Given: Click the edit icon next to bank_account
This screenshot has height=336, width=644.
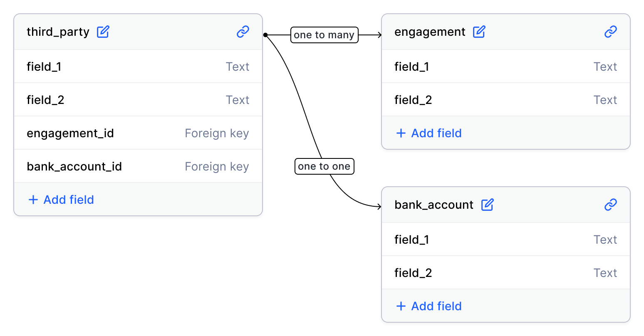Looking at the screenshot, I should (487, 205).
